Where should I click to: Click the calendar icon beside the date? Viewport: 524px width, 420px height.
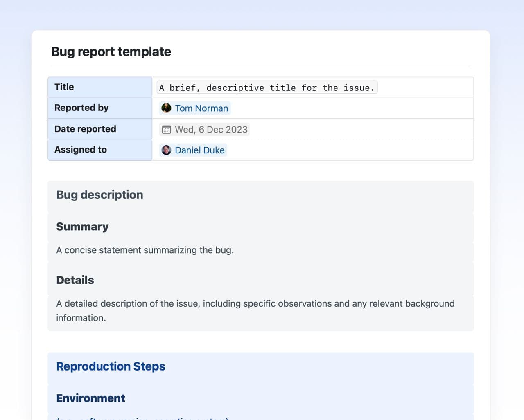pyautogui.click(x=166, y=130)
